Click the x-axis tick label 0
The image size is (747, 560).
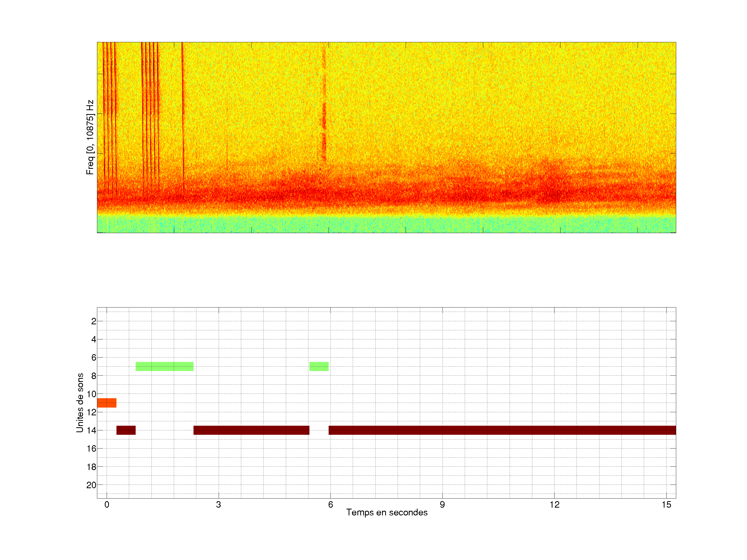pyautogui.click(x=107, y=505)
